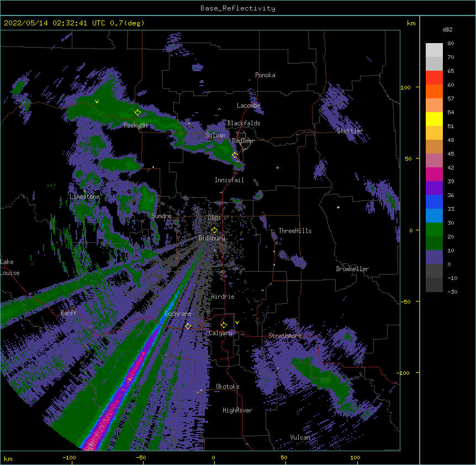Click the km label at bottom left
Image resolution: width=476 pixels, height=465 pixels.
(8, 459)
